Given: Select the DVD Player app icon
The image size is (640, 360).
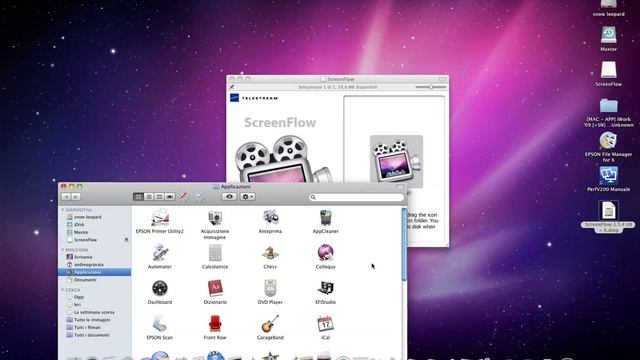Looking at the screenshot, I should coord(270,289).
